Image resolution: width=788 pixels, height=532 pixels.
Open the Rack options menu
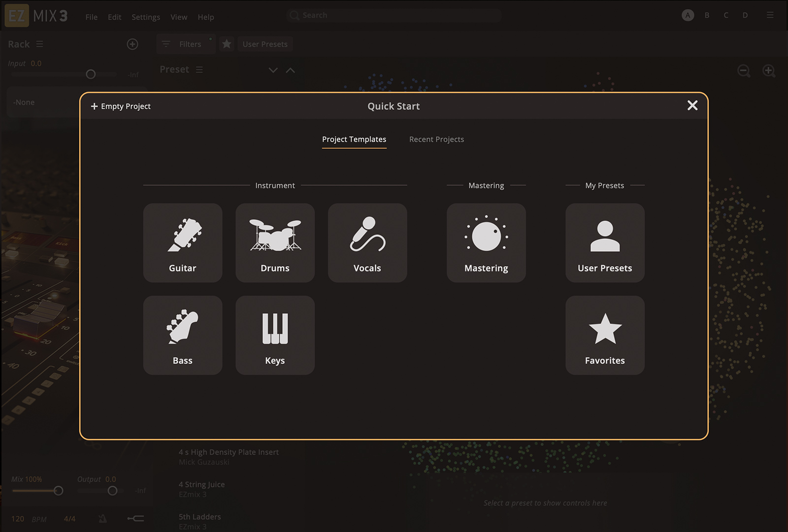pos(40,44)
